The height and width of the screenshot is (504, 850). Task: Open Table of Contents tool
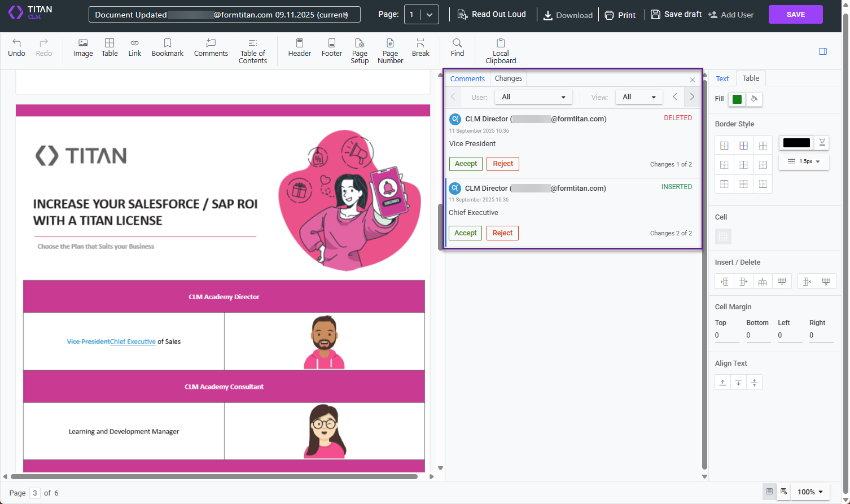[252, 51]
